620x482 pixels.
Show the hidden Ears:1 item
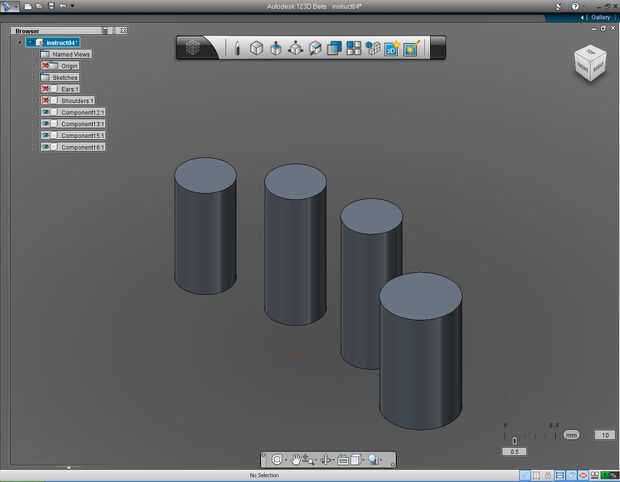46,89
